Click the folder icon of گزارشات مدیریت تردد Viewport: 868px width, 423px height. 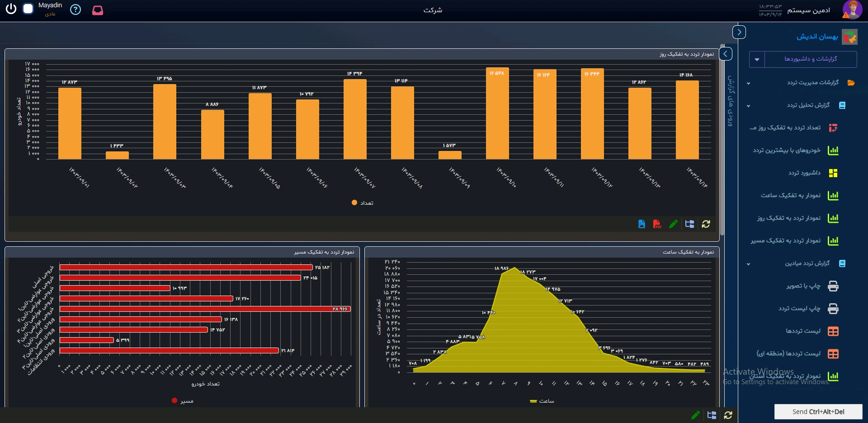pos(851,83)
